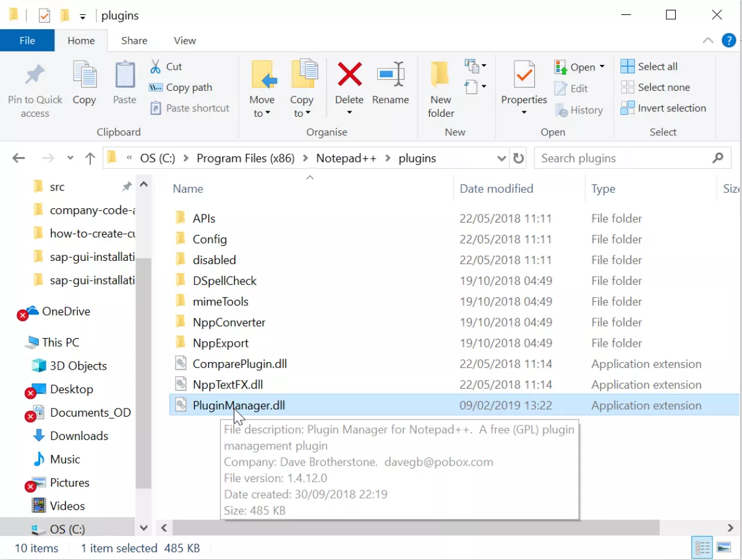Open 3D Objects in navigation pane
This screenshot has width=742, height=560.
(x=78, y=366)
